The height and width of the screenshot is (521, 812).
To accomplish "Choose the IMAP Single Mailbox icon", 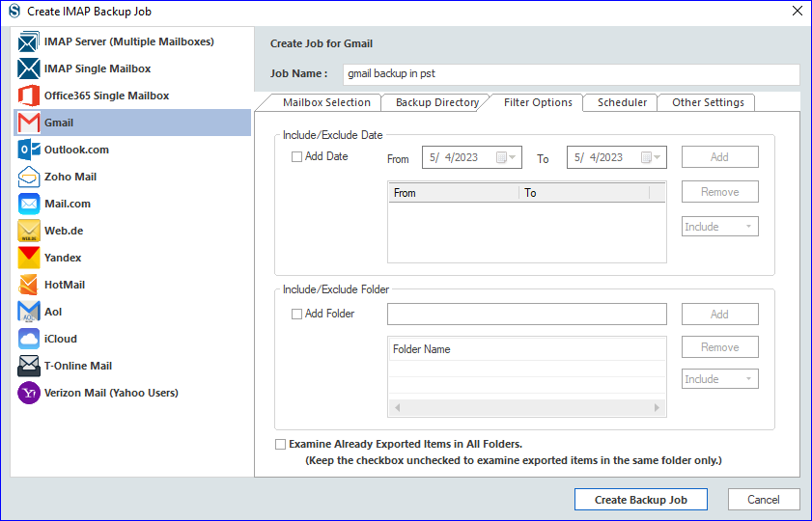I will (x=28, y=69).
